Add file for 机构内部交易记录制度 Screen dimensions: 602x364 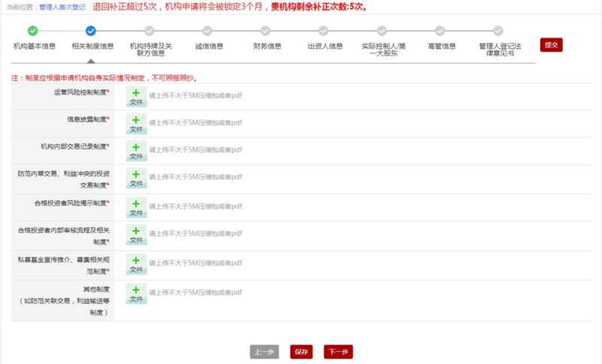[136, 151]
